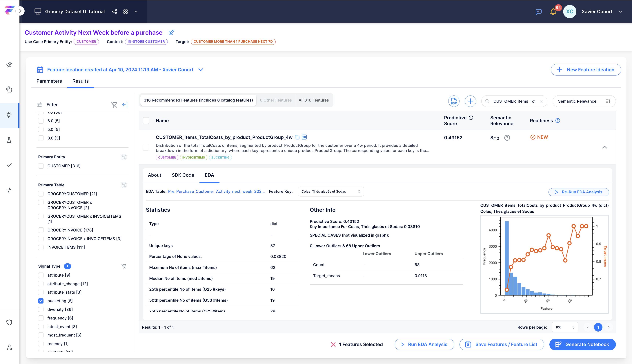The image size is (632, 364).
Task: Open the settings gear in top bar
Action: coord(125,12)
